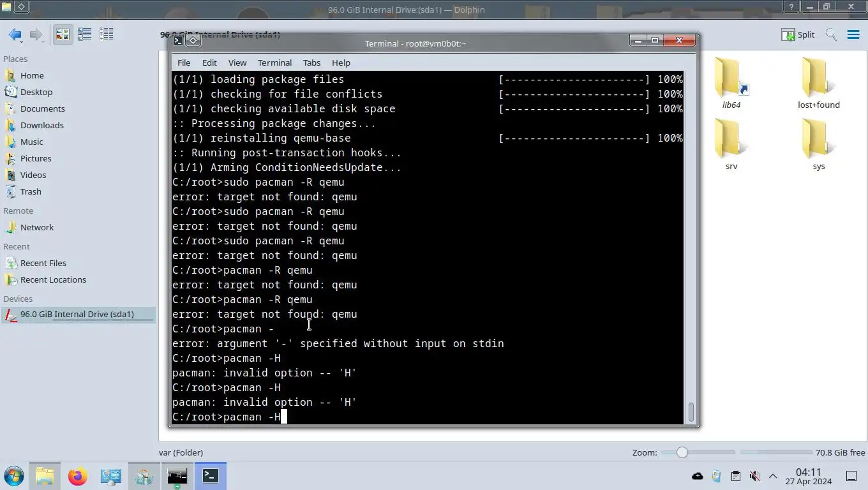Click the blue tray icon beside the cloud
Screen dimensions: 868x490
tap(716, 476)
